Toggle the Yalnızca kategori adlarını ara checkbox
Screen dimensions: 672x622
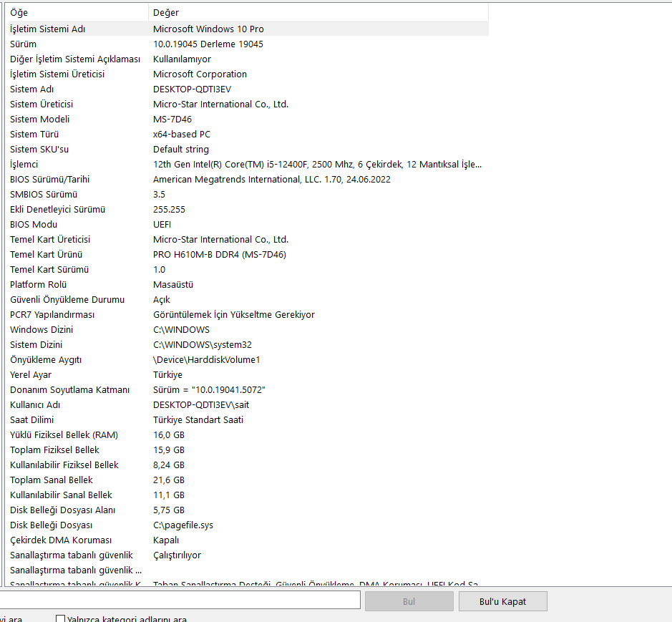60,619
